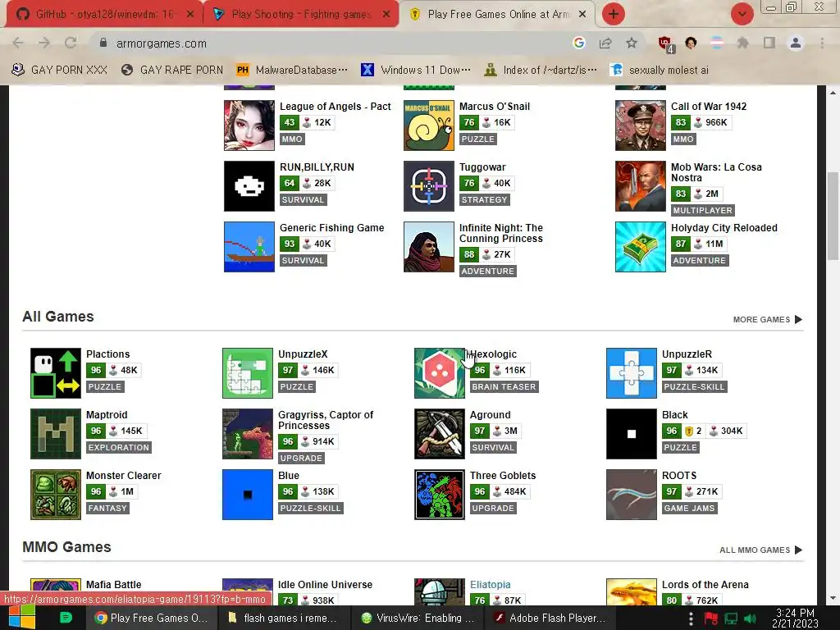
Task: Click the PUZZLE-SKILL tag under UnpuzzleR
Action: (x=694, y=387)
